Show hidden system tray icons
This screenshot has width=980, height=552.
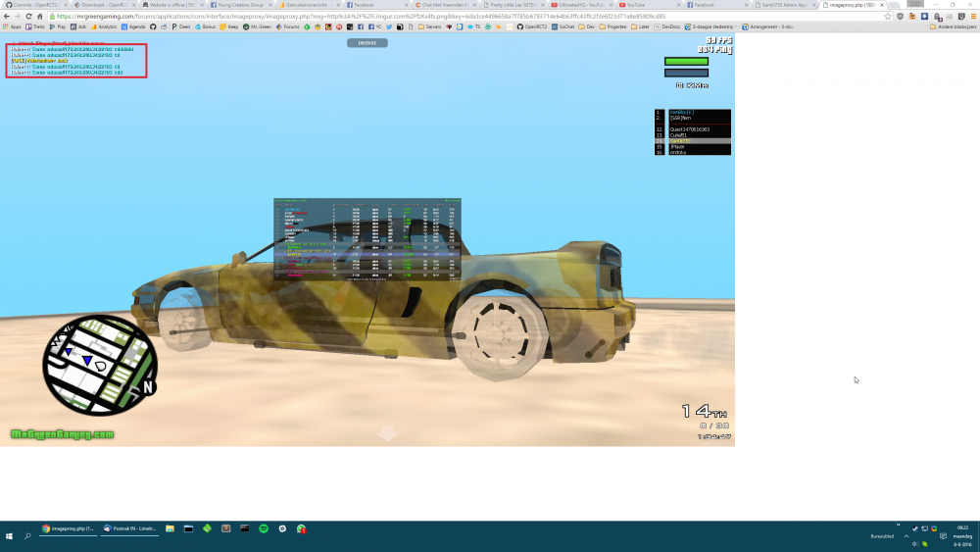[906, 536]
